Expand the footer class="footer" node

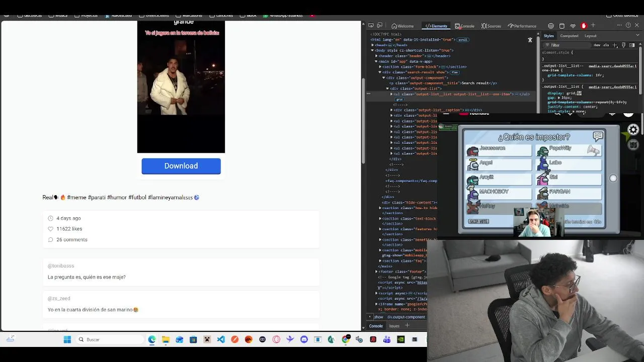coord(376,272)
